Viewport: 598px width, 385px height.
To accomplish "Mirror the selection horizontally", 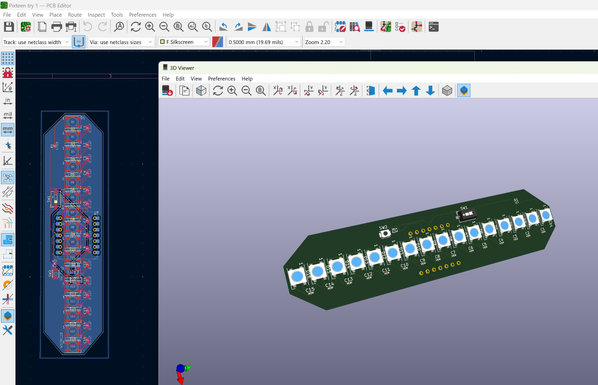I will [x=267, y=27].
